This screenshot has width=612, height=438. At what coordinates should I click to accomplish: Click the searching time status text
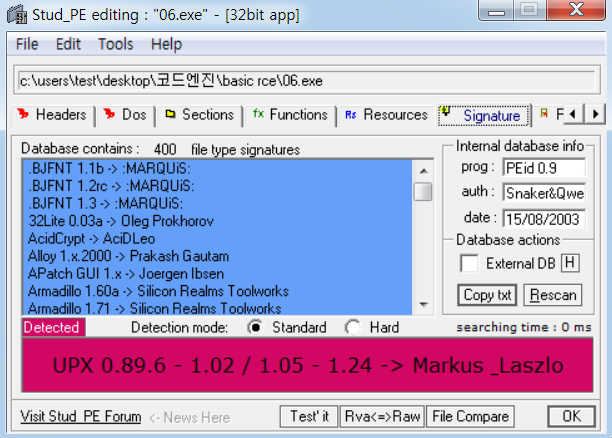[x=524, y=327]
